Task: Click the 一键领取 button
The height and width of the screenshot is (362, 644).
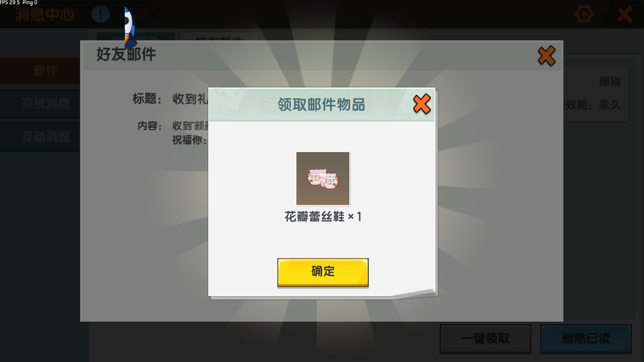Action: click(x=485, y=339)
